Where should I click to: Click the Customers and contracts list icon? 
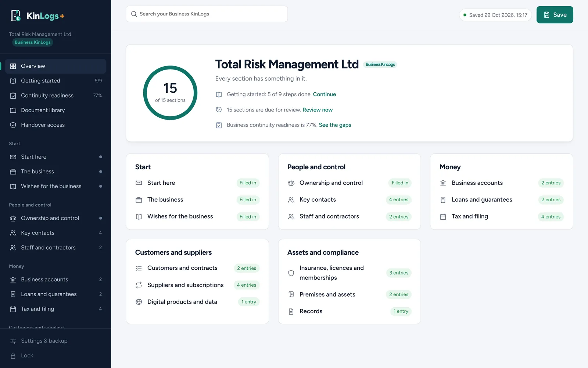[x=139, y=268]
